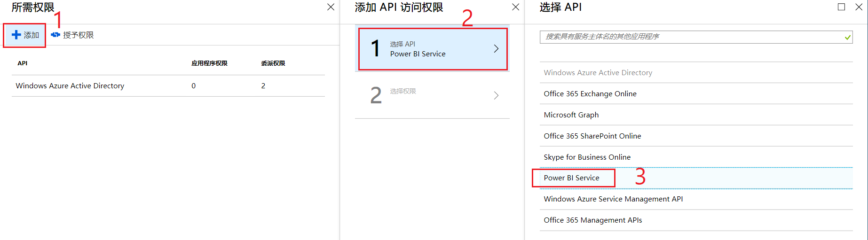This screenshot has width=868, height=240.
Task: Choose Office 365 Exchange Online
Action: (x=590, y=94)
